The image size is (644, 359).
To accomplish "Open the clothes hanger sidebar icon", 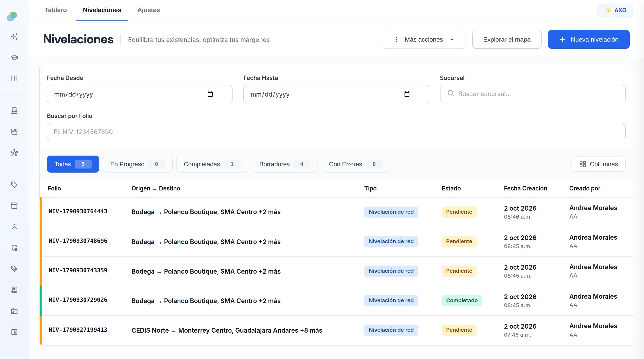I will pos(14,227).
